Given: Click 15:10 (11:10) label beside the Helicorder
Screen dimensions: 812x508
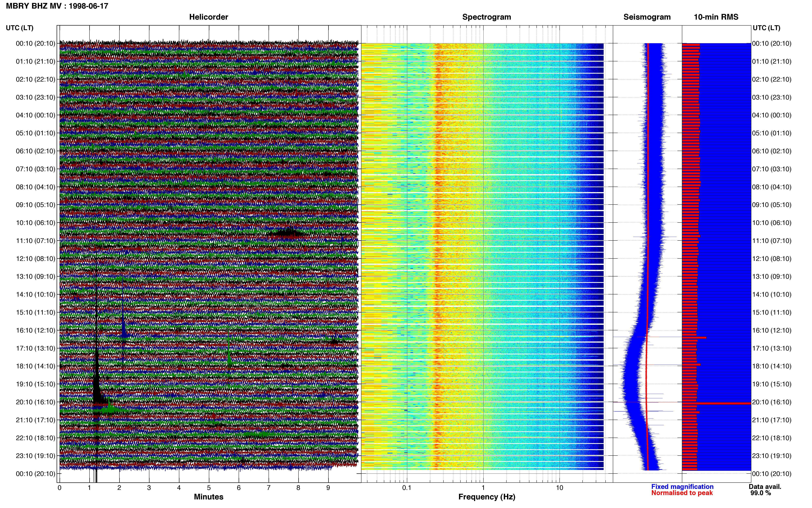Looking at the screenshot, I should coord(36,313).
